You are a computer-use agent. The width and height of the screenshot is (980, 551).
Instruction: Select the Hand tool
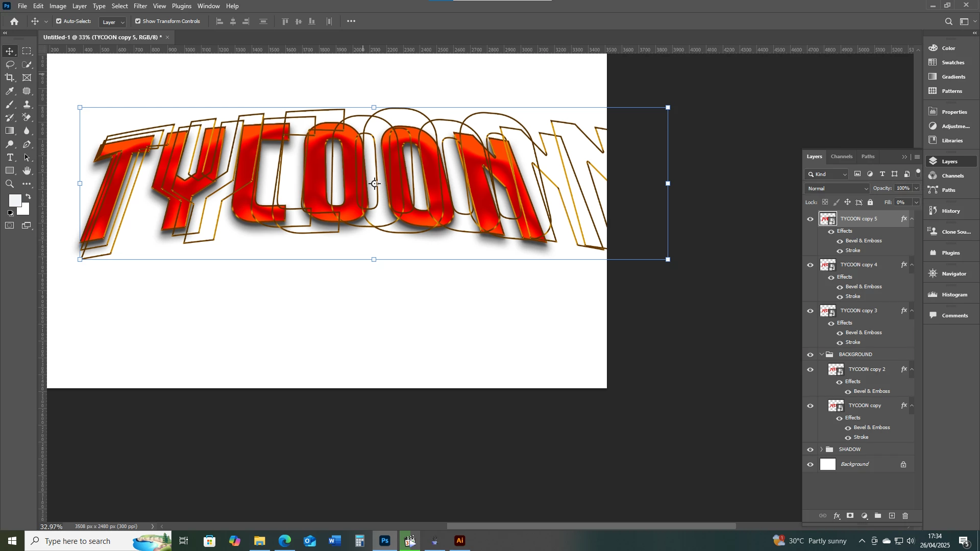[x=27, y=171]
